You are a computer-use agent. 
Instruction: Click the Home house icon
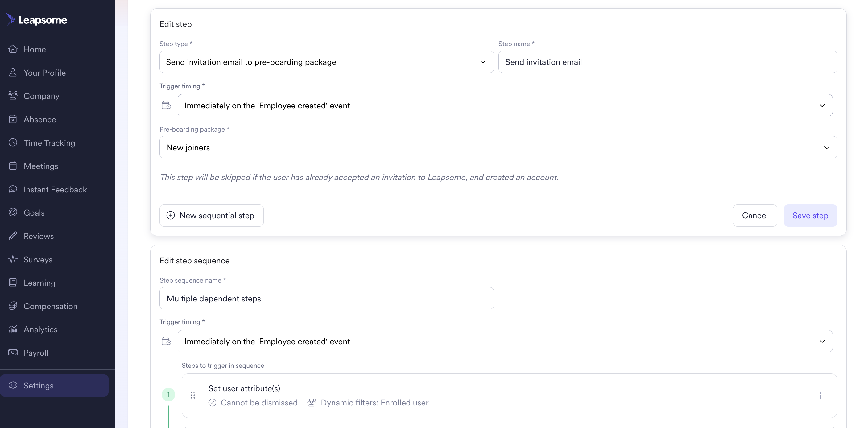13,49
